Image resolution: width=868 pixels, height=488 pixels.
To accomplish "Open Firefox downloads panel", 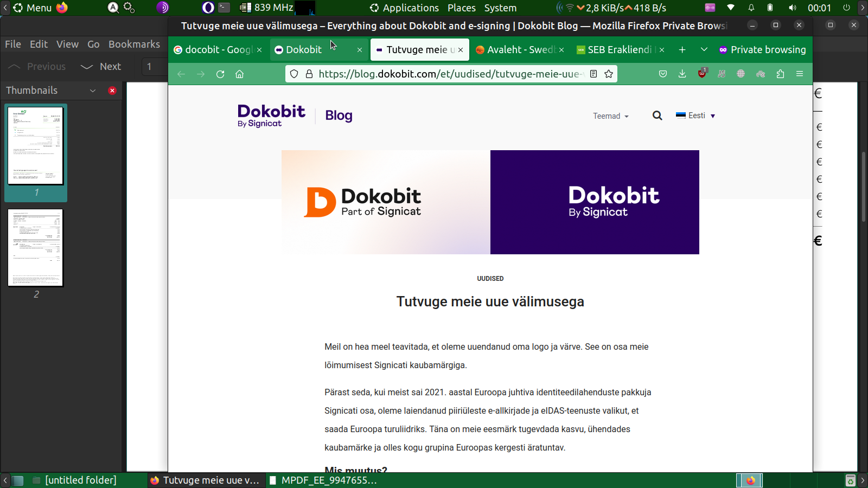I will pyautogui.click(x=682, y=74).
